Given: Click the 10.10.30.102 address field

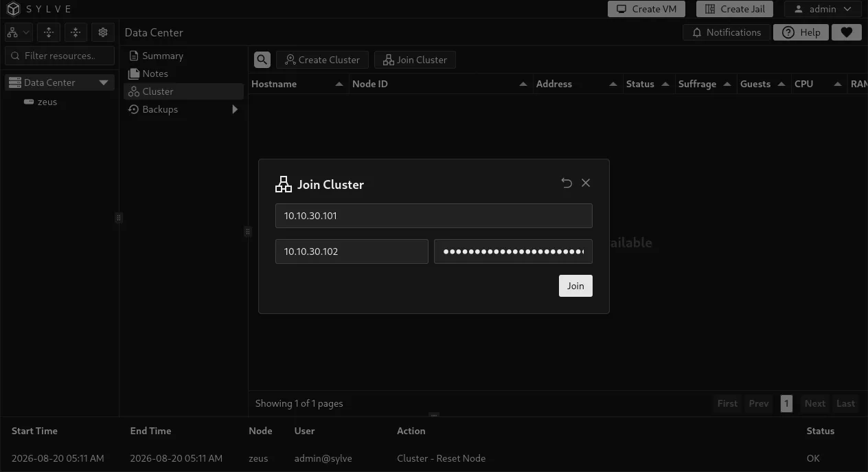Looking at the screenshot, I should 352,251.
